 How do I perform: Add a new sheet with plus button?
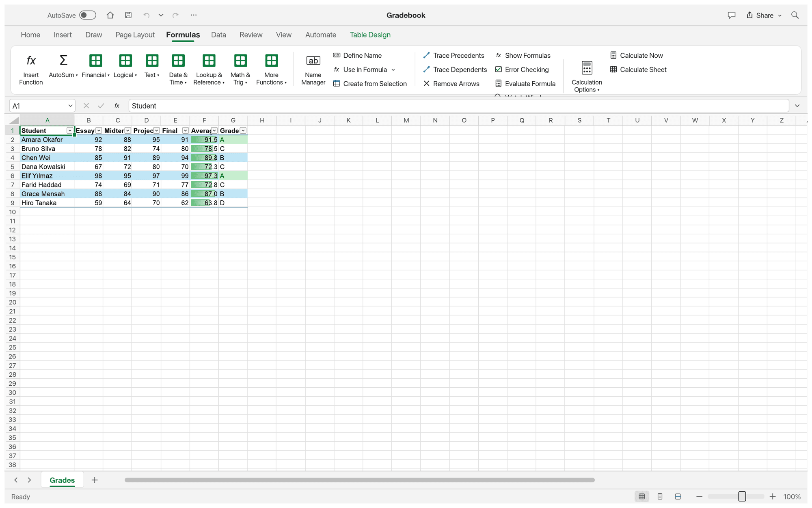pyautogui.click(x=95, y=480)
